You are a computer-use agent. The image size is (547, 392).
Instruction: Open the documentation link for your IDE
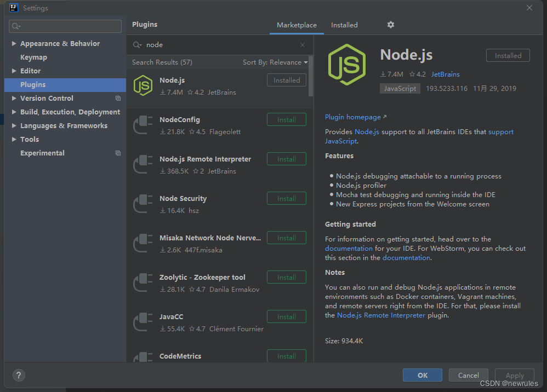click(349, 249)
